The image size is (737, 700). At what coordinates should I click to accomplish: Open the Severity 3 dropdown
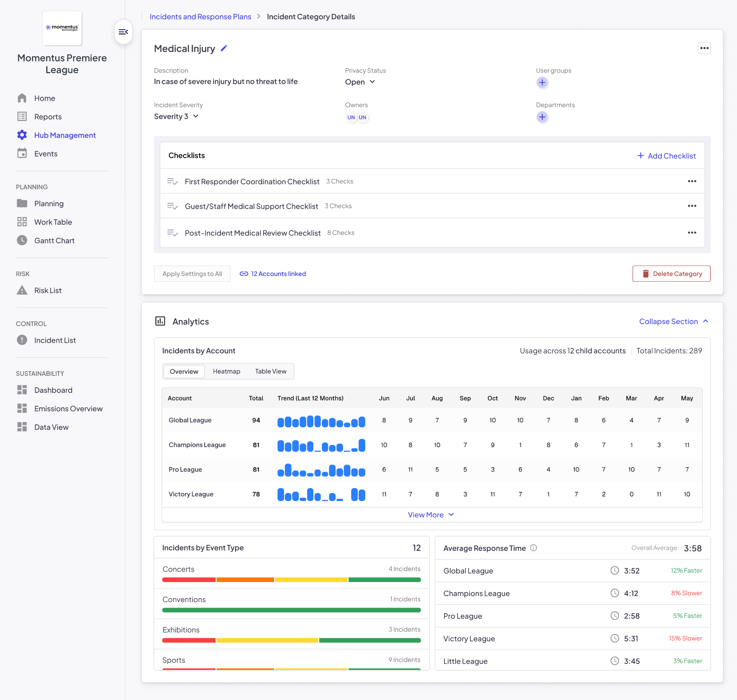pyautogui.click(x=176, y=116)
